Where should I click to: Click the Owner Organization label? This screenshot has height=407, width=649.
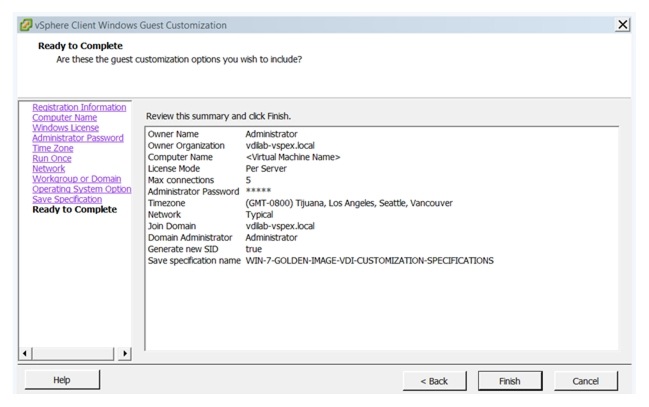(186, 146)
